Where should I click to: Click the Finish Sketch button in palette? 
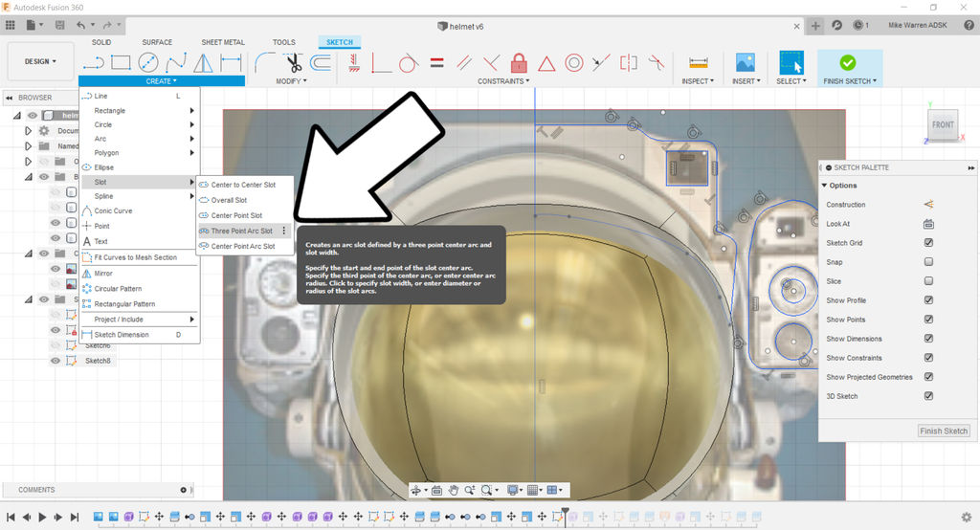point(943,431)
